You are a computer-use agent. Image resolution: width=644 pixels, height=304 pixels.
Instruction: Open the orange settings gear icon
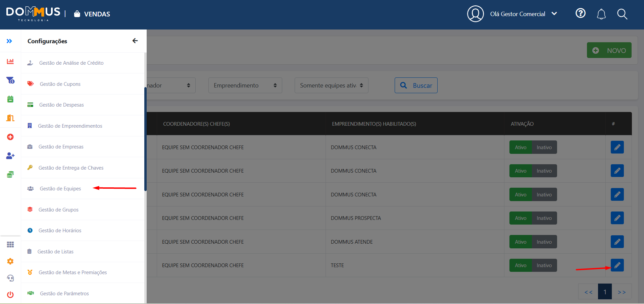point(10,261)
